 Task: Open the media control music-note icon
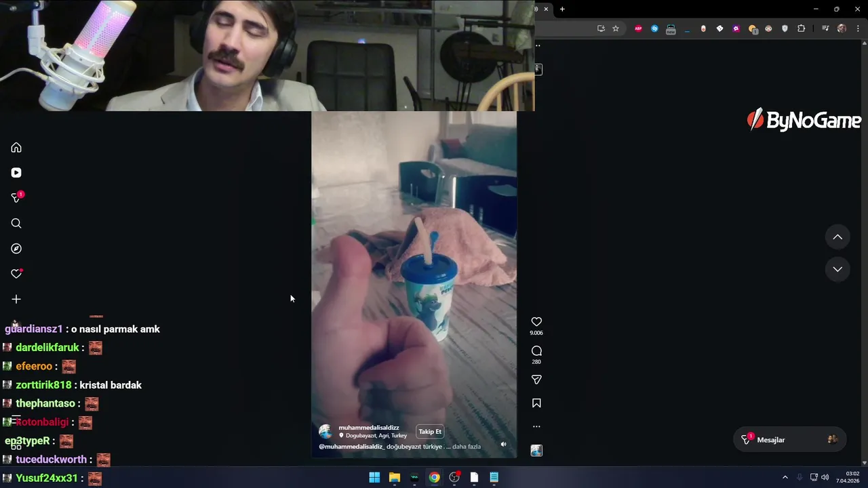(825, 28)
